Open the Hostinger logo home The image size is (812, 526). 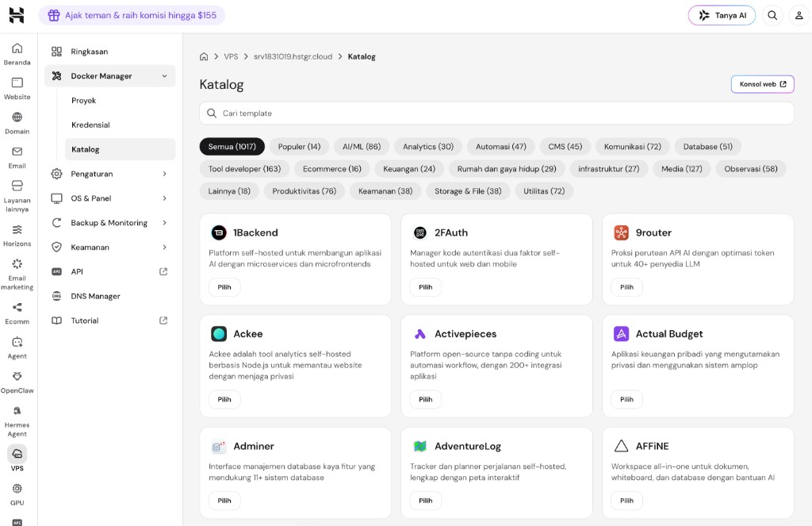[17, 15]
